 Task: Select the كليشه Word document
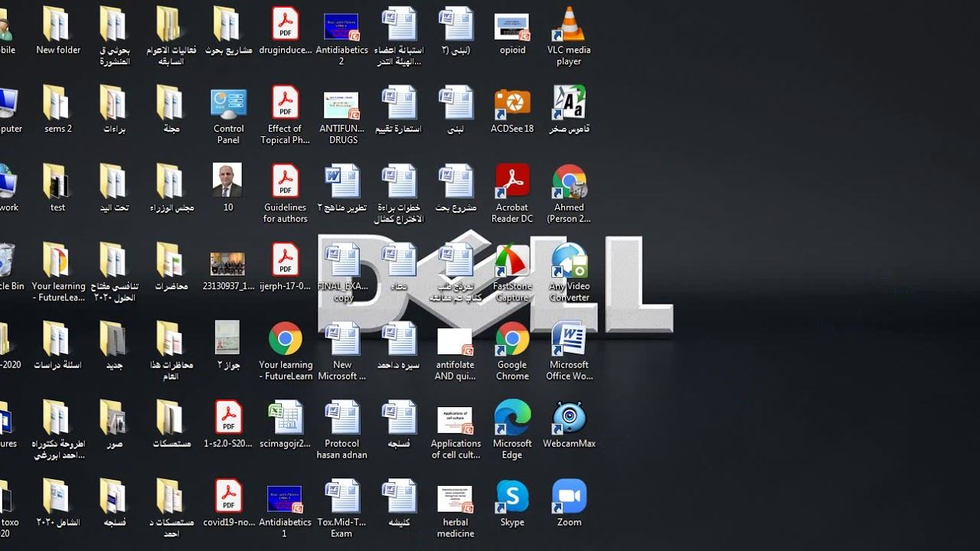(x=398, y=504)
